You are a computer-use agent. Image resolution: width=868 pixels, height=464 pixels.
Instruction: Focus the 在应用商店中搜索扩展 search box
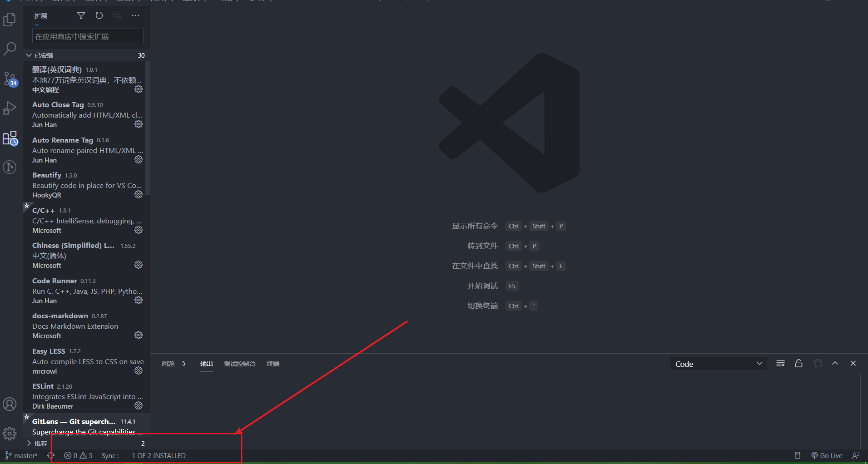(88, 36)
